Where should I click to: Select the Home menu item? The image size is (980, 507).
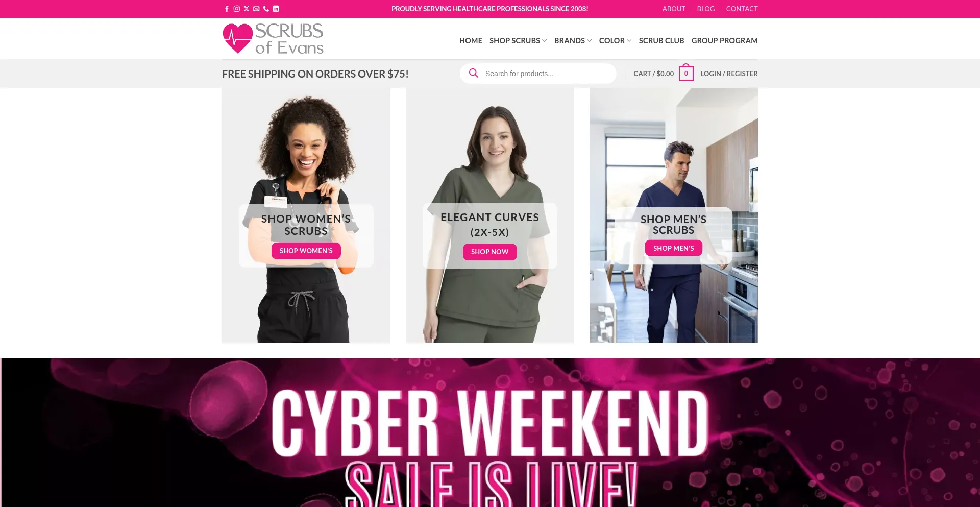tap(471, 40)
